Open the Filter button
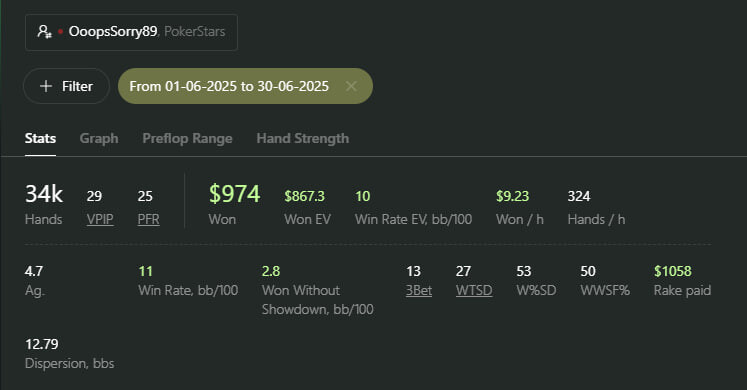 point(66,86)
